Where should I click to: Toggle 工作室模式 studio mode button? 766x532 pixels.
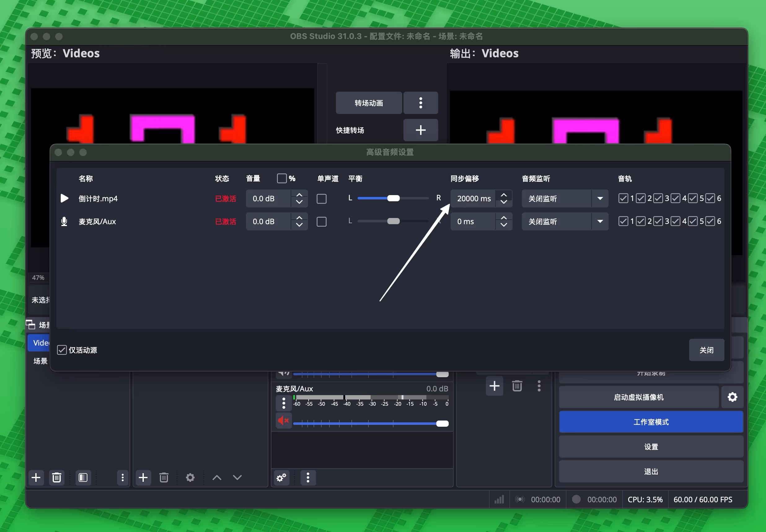pos(651,422)
